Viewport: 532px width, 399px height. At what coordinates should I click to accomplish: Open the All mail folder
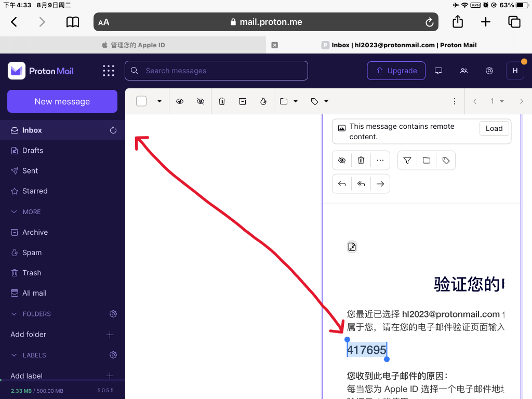(62, 293)
